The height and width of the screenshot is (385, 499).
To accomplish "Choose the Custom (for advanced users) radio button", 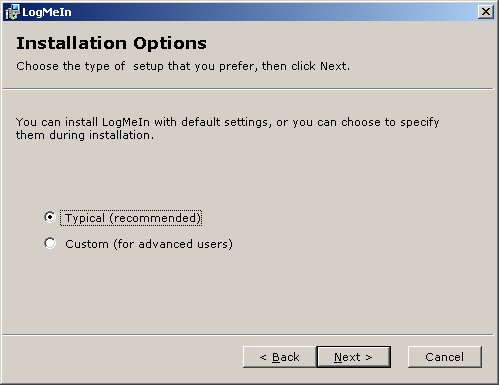I will click(50, 243).
